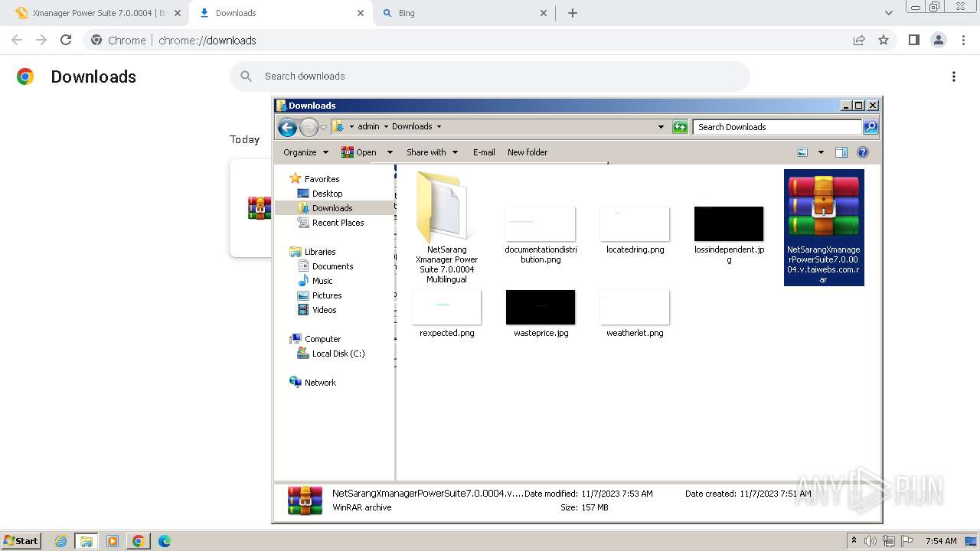
Task: Switch to Chrome in taskbar
Action: 138,541
